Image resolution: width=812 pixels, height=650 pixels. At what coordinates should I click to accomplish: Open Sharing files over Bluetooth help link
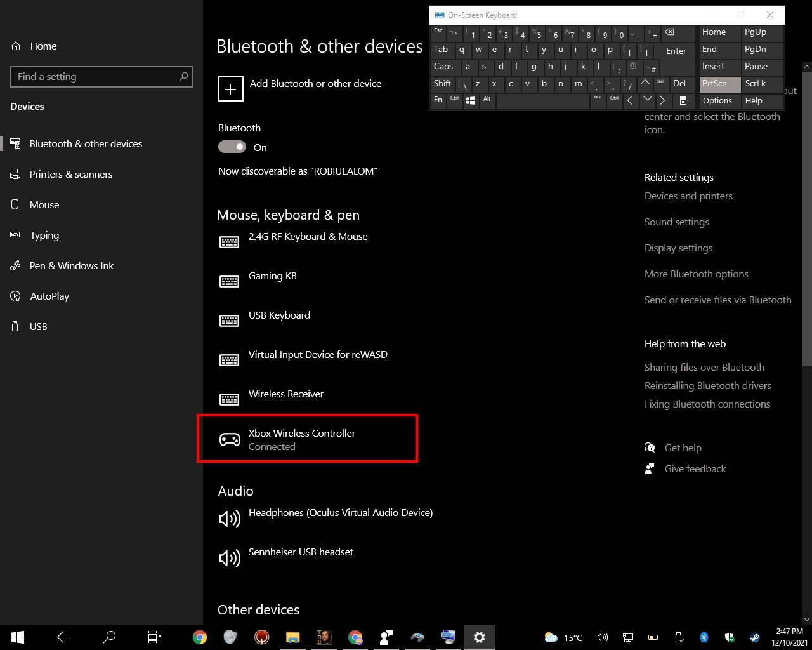tap(704, 367)
